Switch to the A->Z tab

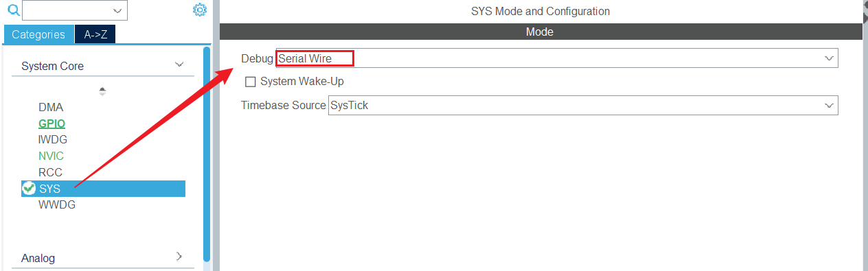coord(95,34)
